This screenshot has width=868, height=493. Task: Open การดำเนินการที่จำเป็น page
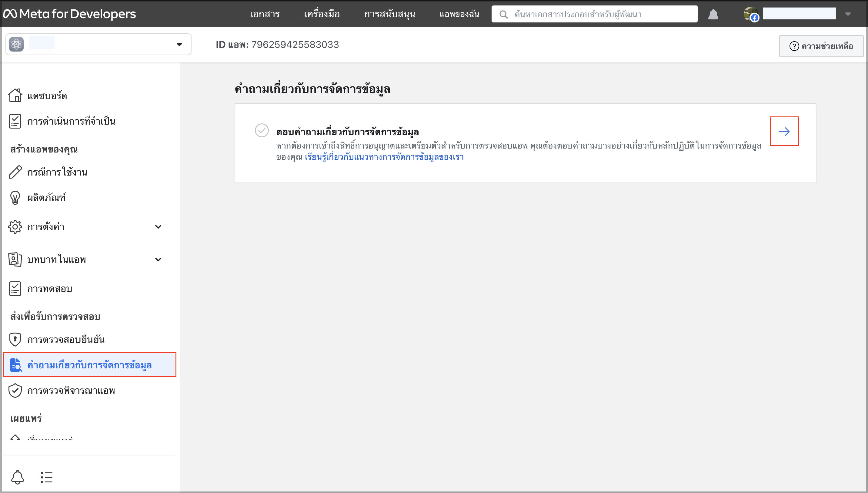tap(72, 121)
